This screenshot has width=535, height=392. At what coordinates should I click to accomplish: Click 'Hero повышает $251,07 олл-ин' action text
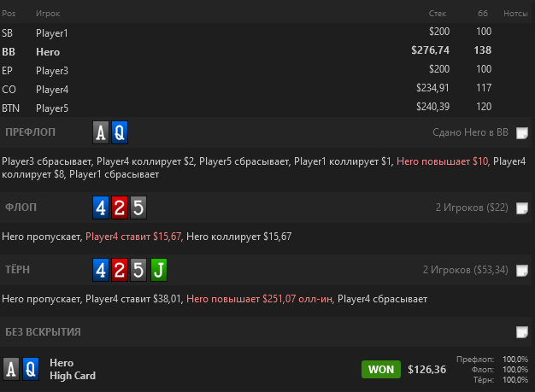click(260, 299)
